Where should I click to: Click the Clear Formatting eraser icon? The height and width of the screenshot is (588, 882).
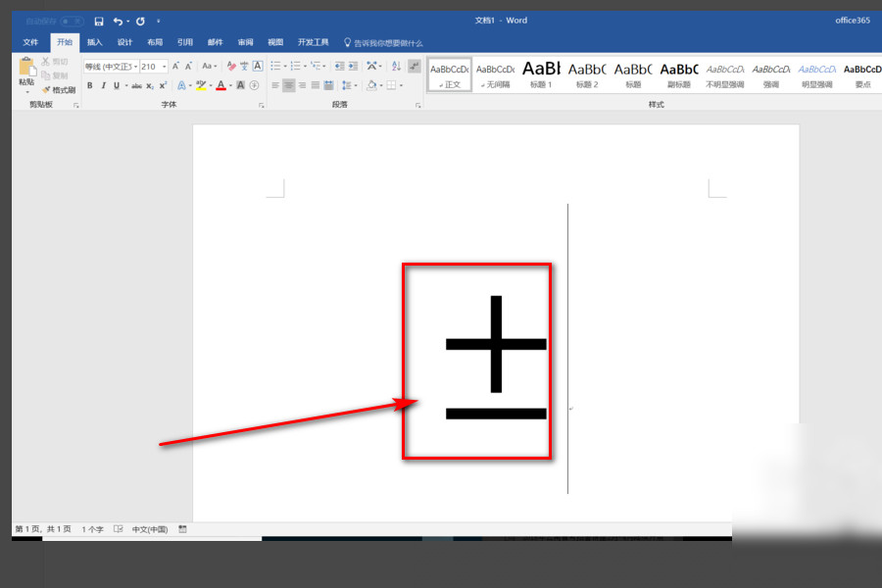(x=231, y=67)
